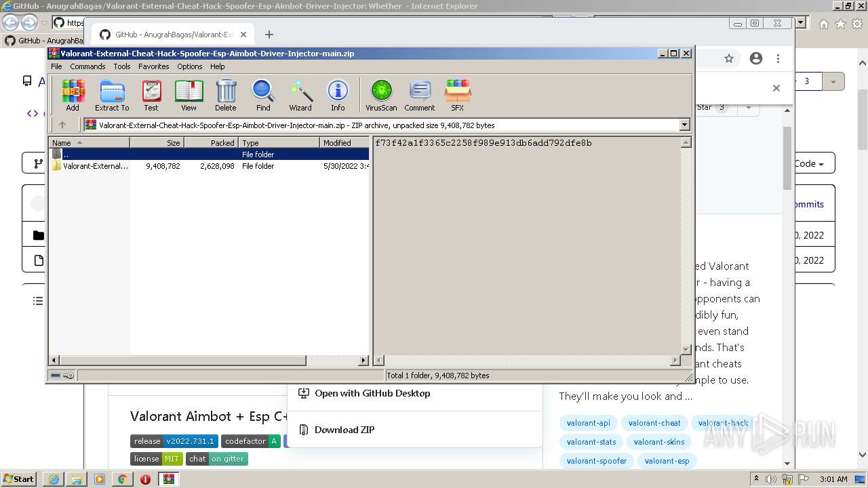The width and height of the screenshot is (868, 488).
Task: Click the Chrome icon in taskbar
Action: 122,479
